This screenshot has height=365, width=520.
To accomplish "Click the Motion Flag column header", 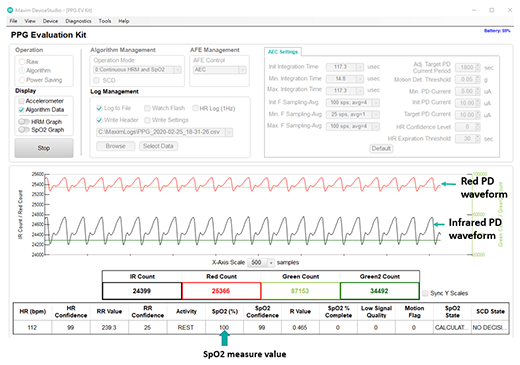I will 414,312.
